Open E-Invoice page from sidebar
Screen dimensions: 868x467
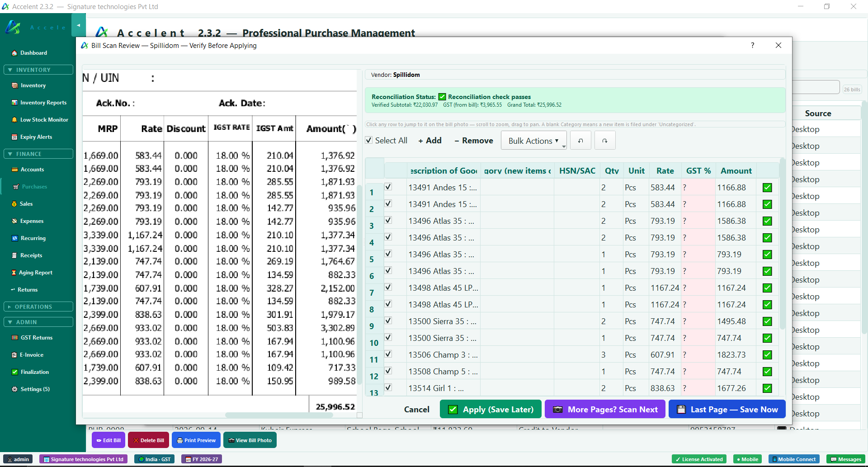[31, 355]
